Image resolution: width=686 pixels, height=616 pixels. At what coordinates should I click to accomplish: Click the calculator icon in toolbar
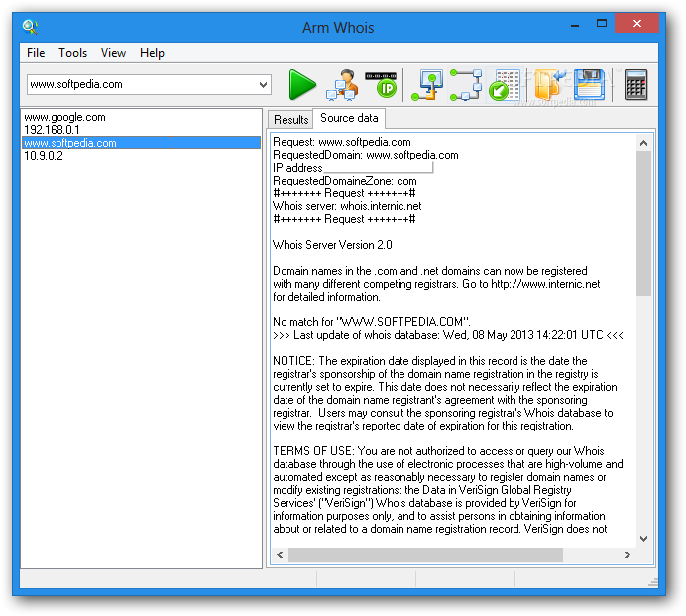tap(635, 85)
